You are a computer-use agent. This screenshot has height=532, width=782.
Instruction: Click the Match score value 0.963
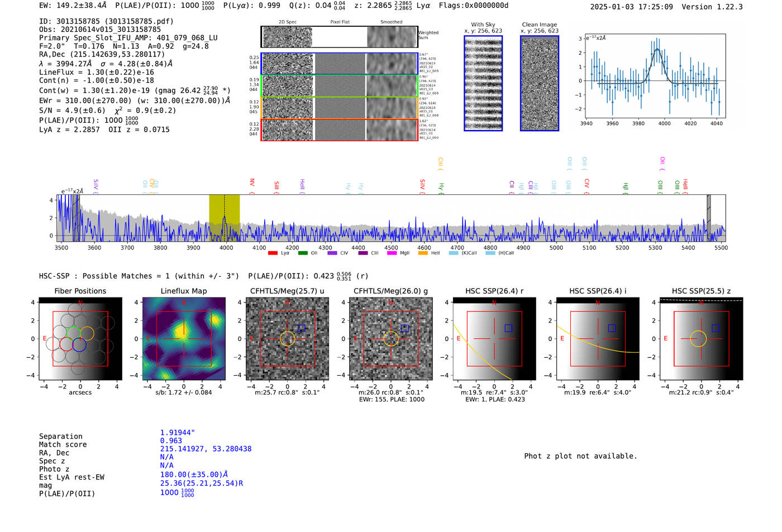pos(171,441)
